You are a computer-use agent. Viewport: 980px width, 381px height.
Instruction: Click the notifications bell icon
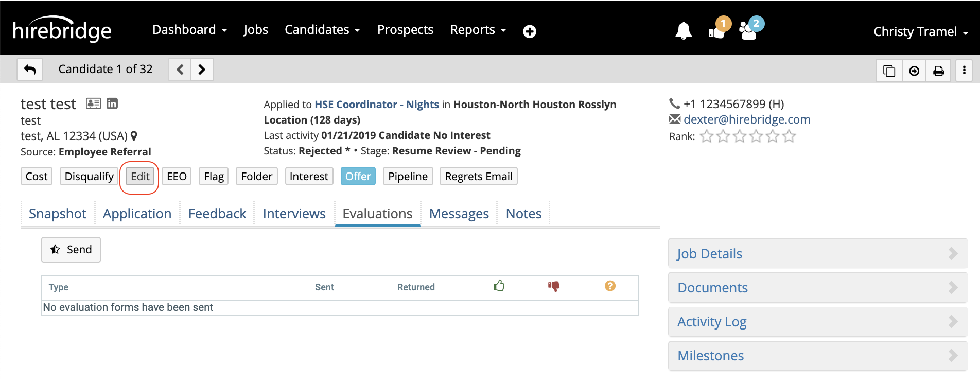click(x=683, y=31)
